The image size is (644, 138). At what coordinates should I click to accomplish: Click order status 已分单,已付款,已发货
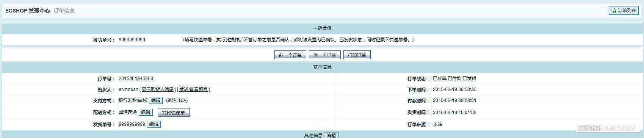(454, 78)
